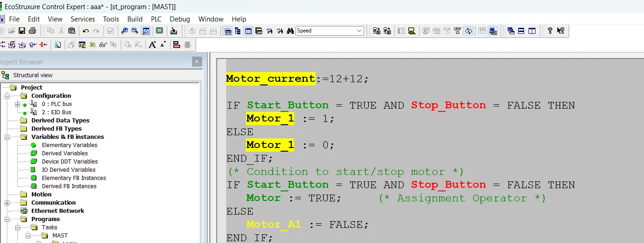Click the enlarge font size icon
Viewport: 644px width, 243px height.
152,44
